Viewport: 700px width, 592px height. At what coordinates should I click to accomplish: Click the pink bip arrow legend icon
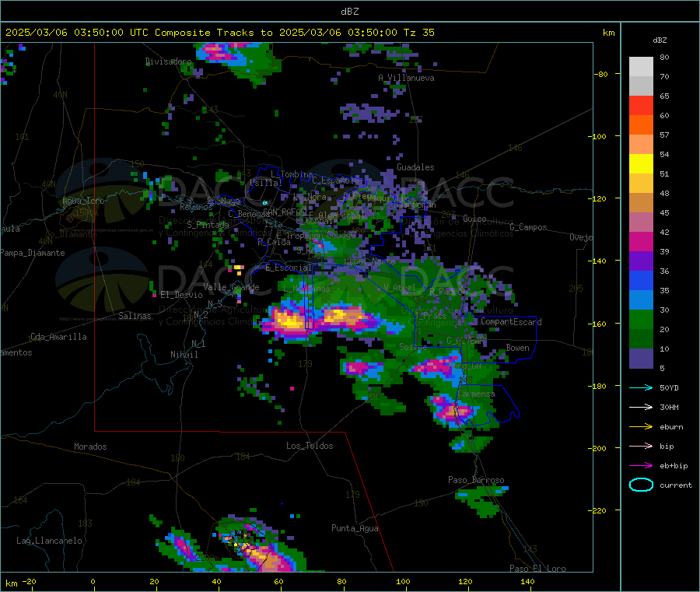(x=641, y=446)
